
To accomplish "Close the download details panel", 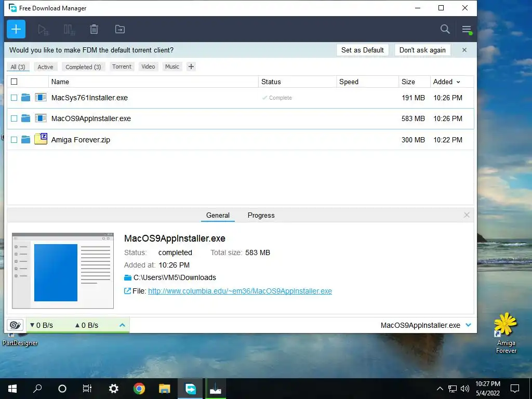I will [x=467, y=215].
